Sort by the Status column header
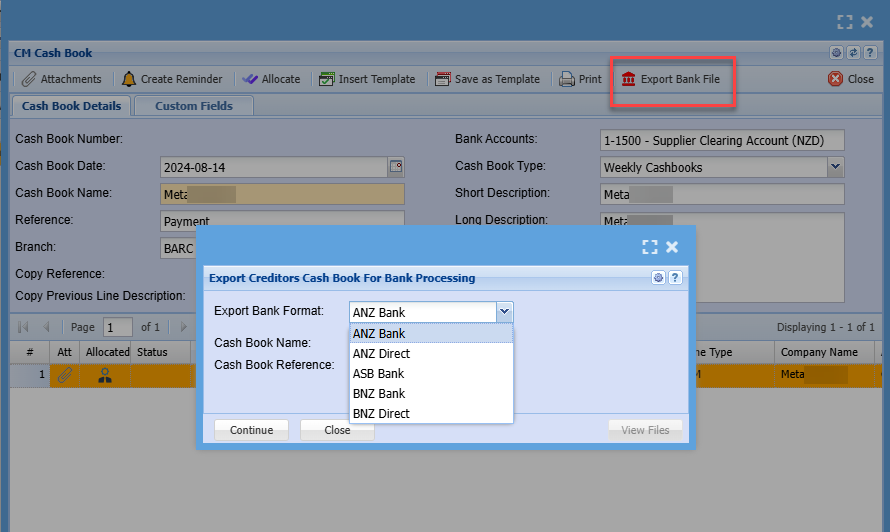The image size is (890, 532). [x=163, y=352]
